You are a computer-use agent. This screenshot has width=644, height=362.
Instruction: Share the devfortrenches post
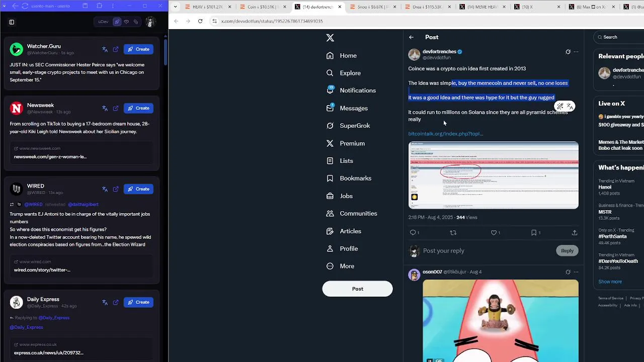[x=574, y=232]
